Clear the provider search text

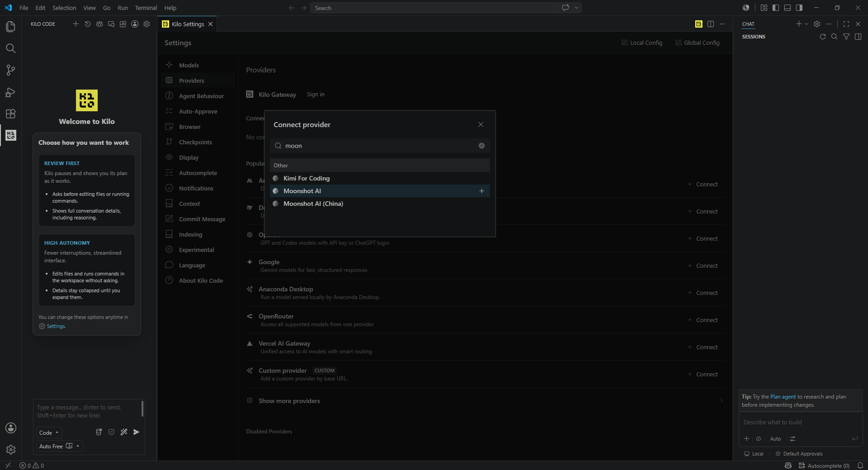[x=482, y=146]
